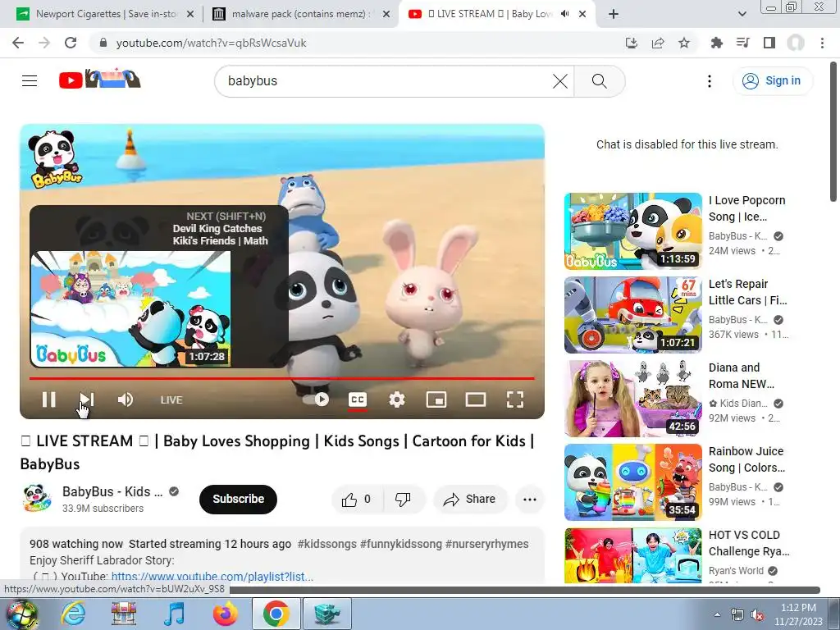Image resolution: width=840 pixels, height=630 pixels.
Task: Toggle closed captions (CC)
Action: tap(358, 399)
